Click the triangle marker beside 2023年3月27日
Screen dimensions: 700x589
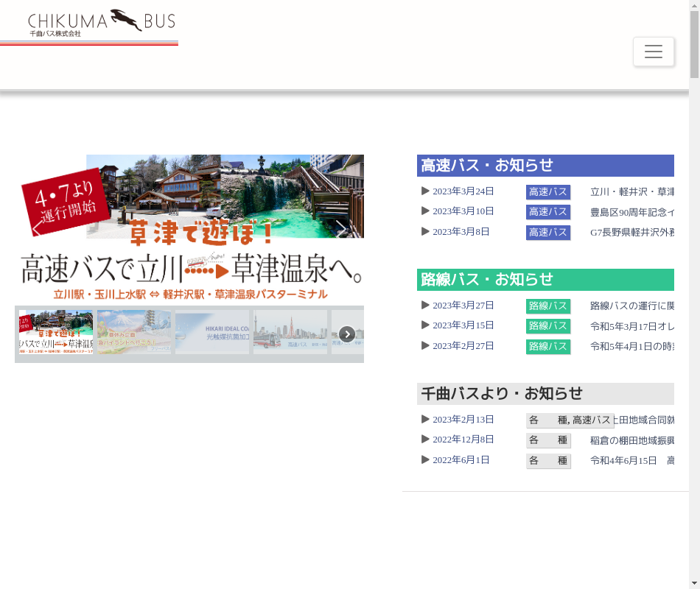425,305
